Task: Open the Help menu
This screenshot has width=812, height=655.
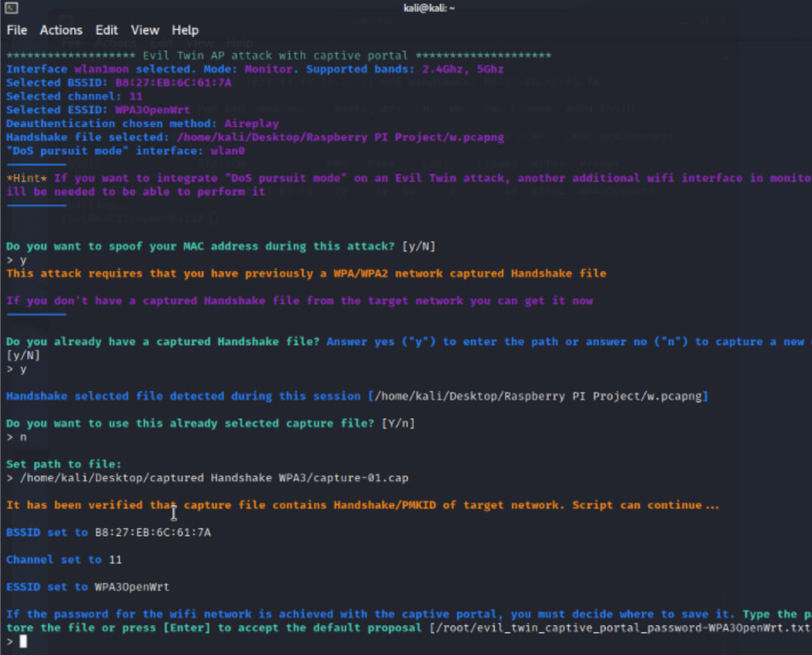Action: (185, 30)
